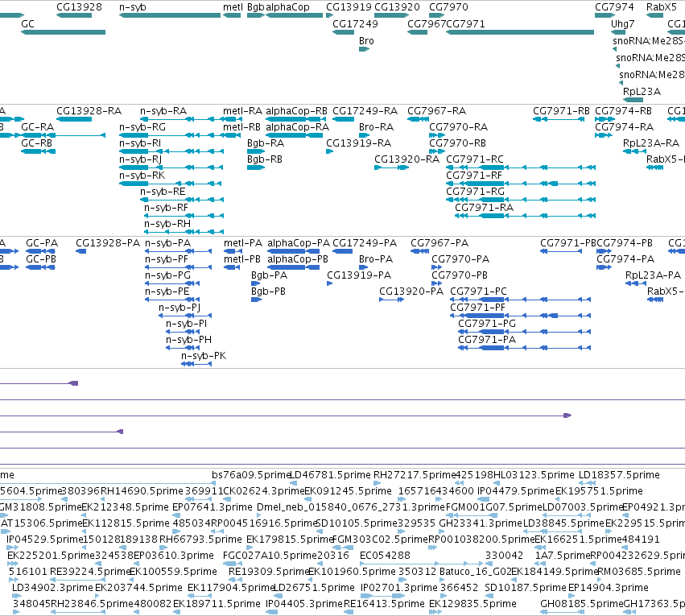Click transcript n-syb-RI
685x616 pixels.
point(140,143)
